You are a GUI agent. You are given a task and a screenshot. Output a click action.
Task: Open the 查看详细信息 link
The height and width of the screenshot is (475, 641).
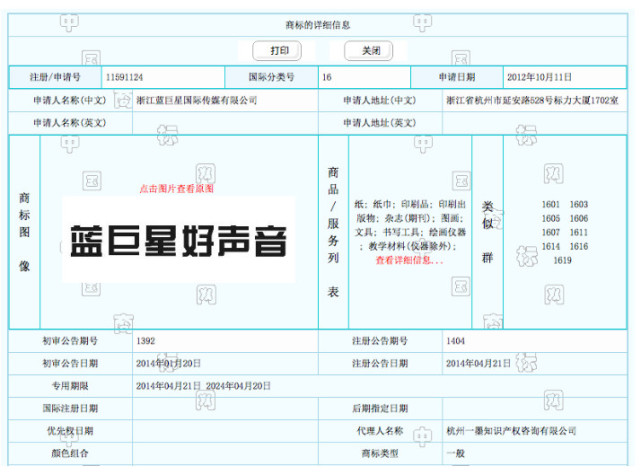[410, 260]
